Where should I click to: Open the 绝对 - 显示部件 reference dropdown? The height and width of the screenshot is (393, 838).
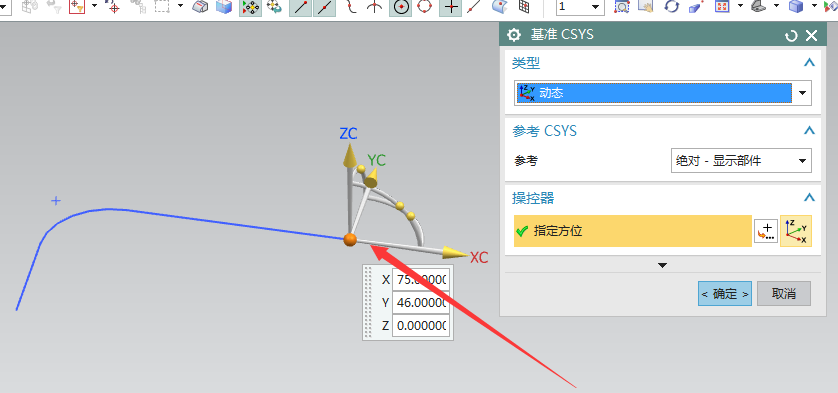(741, 160)
